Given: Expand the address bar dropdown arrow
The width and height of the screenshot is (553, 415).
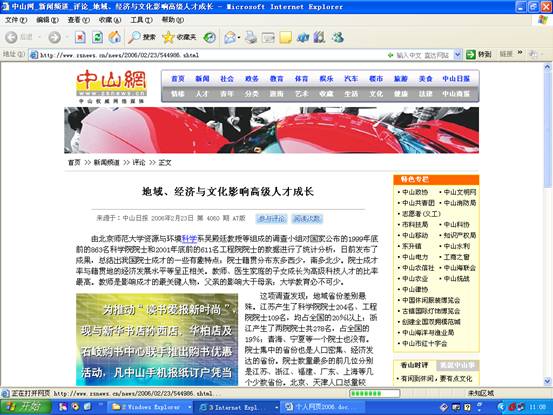Looking at the screenshot, I should coord(457,55).
